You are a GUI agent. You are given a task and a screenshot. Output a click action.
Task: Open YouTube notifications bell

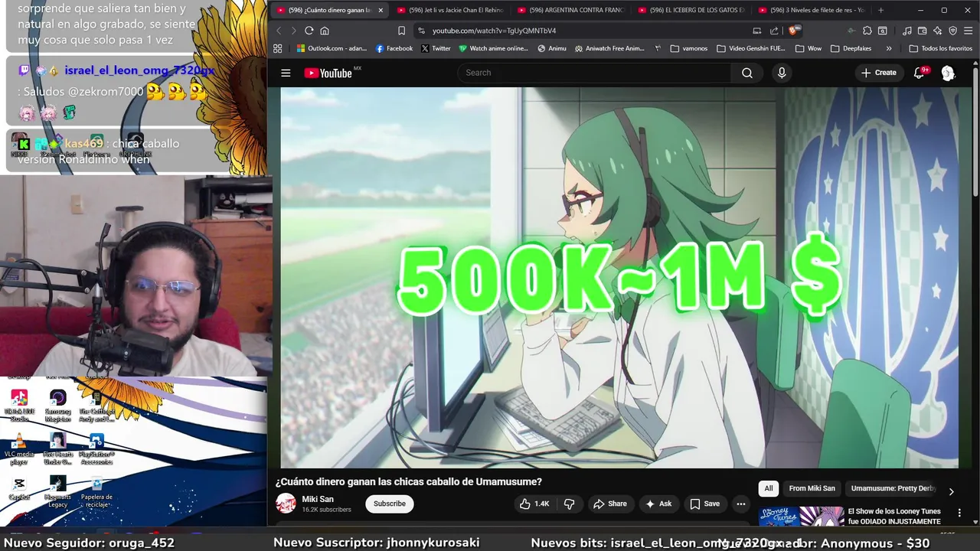(920, 73)
